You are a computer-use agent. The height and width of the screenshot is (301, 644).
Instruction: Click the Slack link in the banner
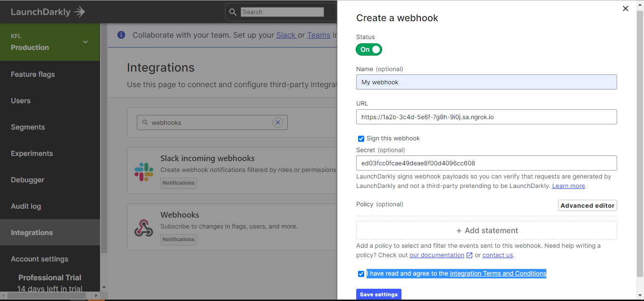click(x=286, y=35)
